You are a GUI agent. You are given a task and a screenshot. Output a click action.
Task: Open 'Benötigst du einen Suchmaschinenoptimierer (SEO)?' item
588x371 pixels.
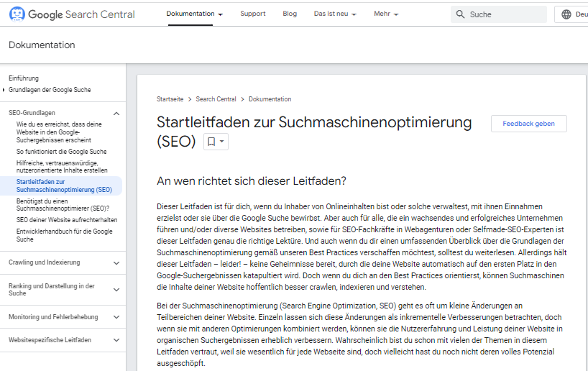click(63, 204)
